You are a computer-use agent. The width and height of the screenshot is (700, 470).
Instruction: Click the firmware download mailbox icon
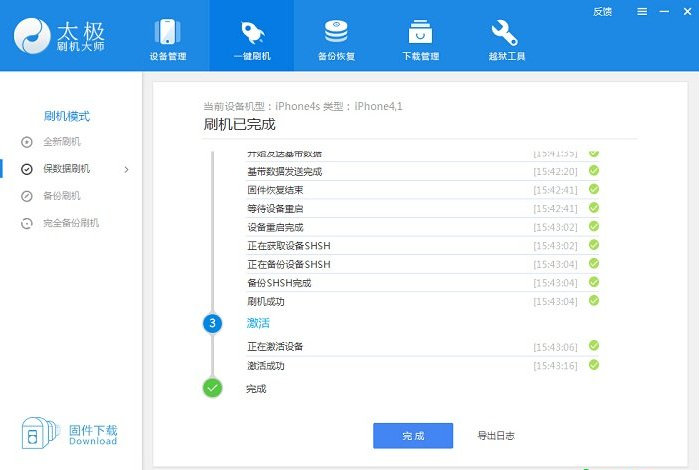(x=40, y=433)
